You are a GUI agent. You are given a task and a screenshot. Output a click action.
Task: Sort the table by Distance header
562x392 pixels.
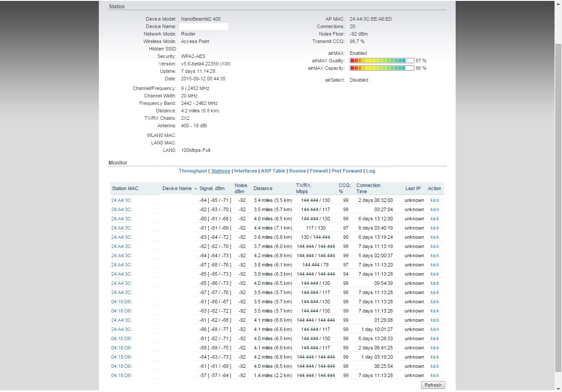[x=263, y=188]
